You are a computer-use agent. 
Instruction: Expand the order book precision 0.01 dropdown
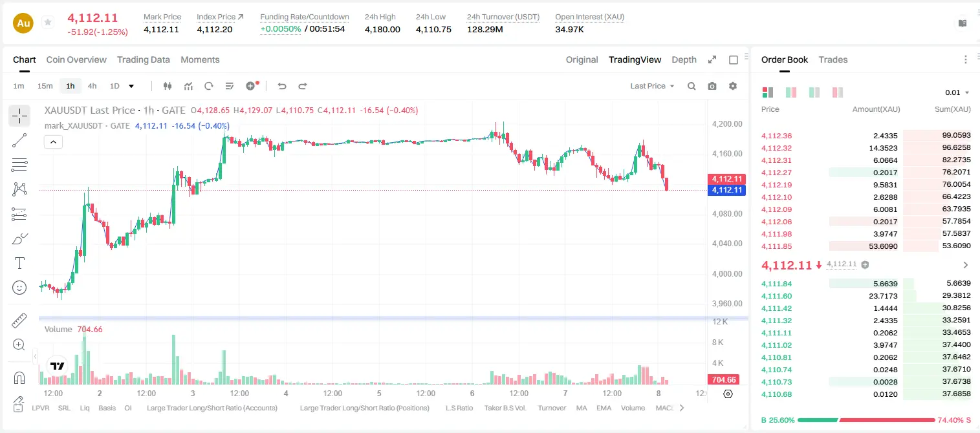coord(957,92)
